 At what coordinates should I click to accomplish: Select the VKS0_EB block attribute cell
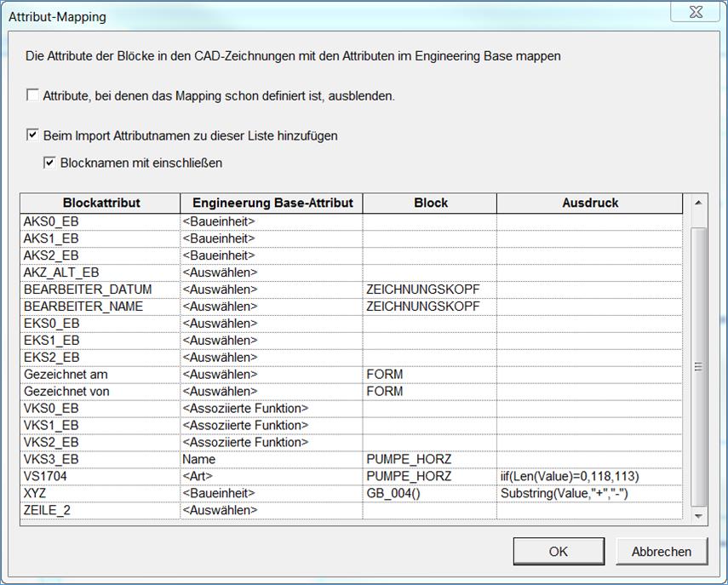point(100,408)
